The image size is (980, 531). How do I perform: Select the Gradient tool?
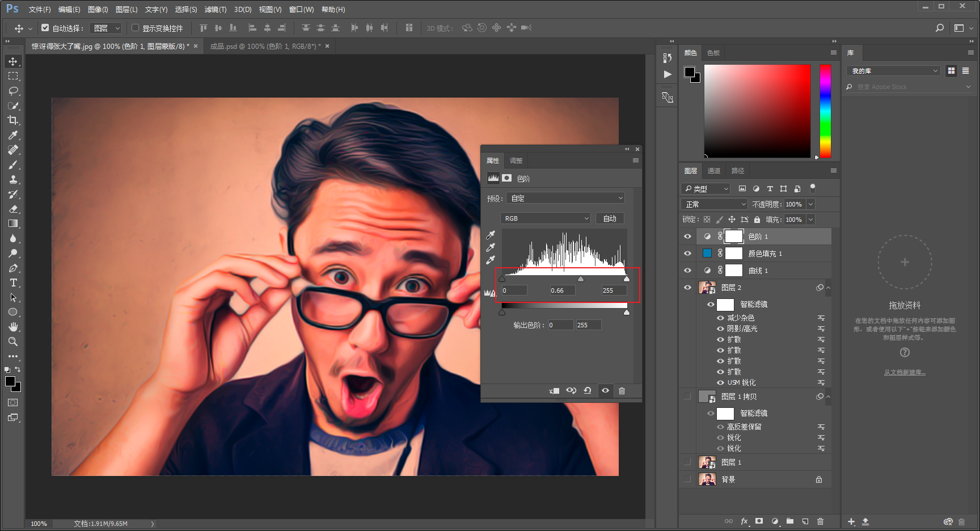[13, 224]
